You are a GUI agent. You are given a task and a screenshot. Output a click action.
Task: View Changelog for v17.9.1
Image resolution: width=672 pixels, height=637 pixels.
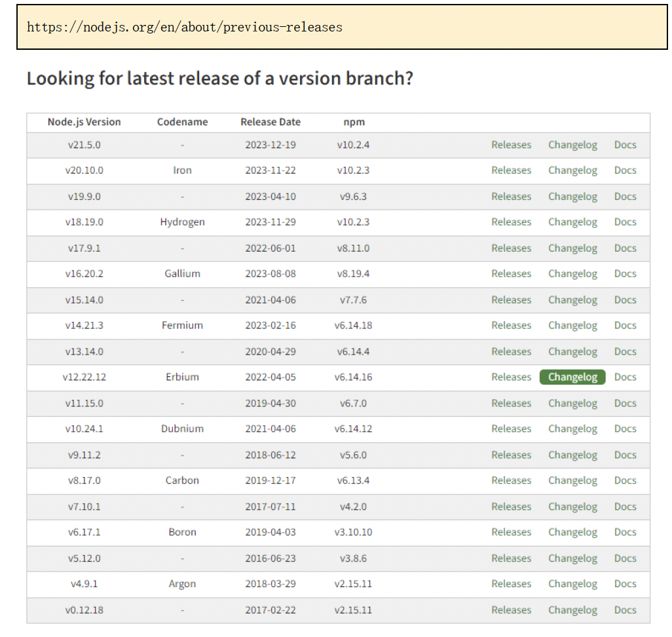coord(572,248)
